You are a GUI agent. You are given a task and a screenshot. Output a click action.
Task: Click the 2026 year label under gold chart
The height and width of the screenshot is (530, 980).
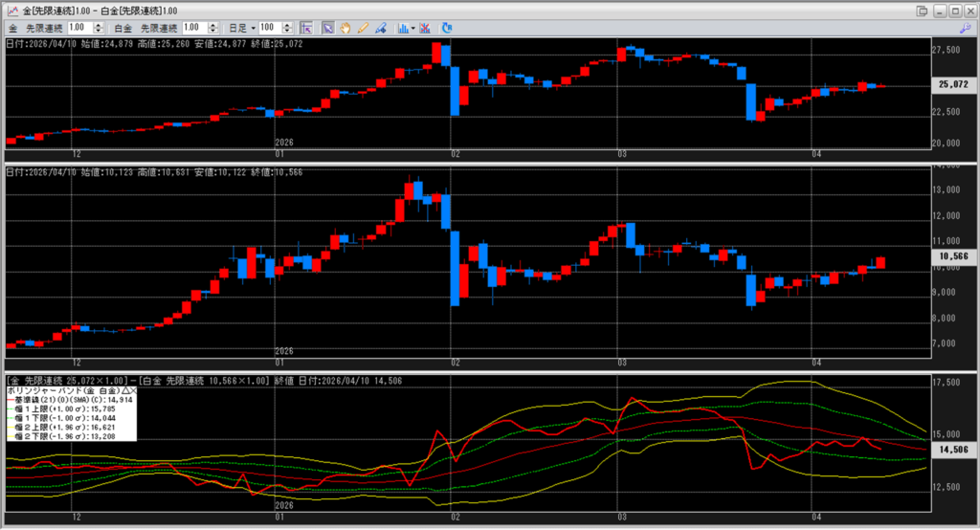(x=284, y=143)
